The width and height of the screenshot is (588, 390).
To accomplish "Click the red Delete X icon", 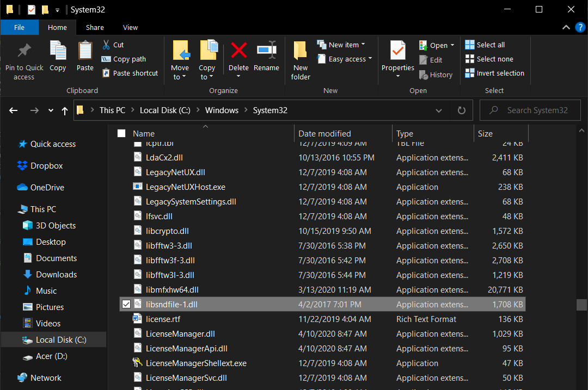I will (238, 50).
